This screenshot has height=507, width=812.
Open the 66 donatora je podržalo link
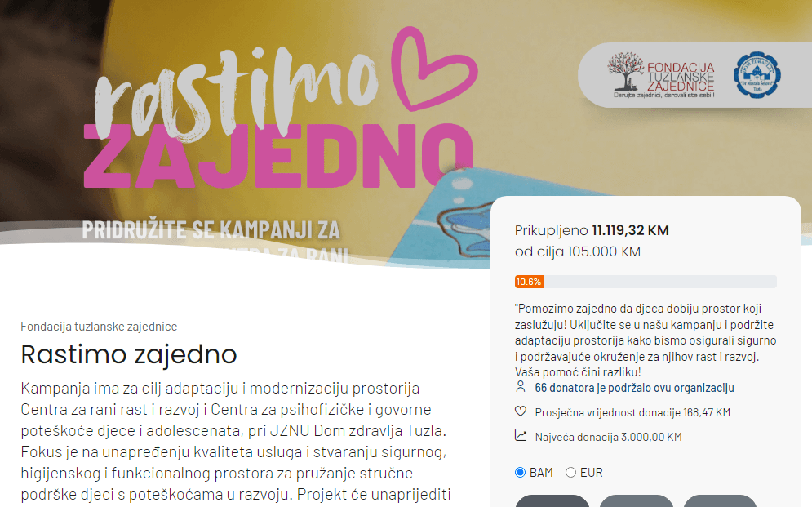(x=634, y=388)
